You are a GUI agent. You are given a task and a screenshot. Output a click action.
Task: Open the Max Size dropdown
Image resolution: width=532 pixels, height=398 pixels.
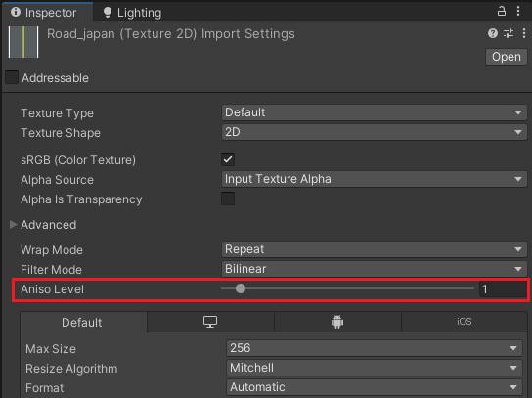pyautogui.click(x=375, y=348)
